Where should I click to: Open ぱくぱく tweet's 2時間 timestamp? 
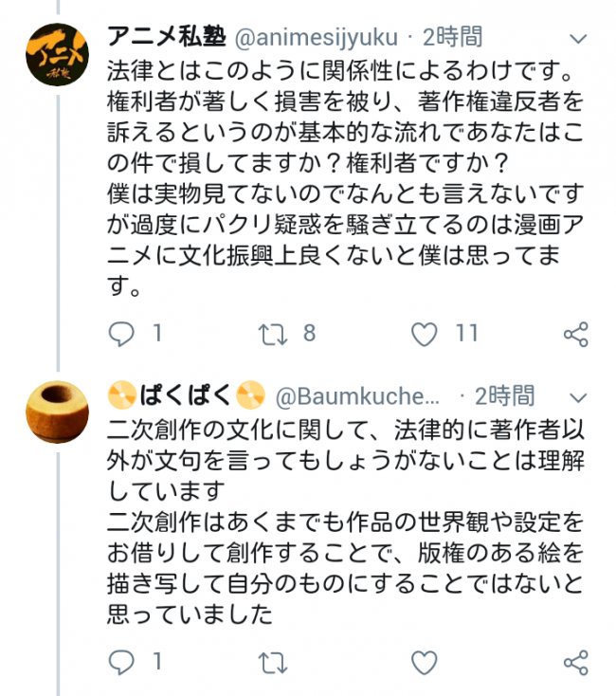pyautogui.click(x=504, y=395)
